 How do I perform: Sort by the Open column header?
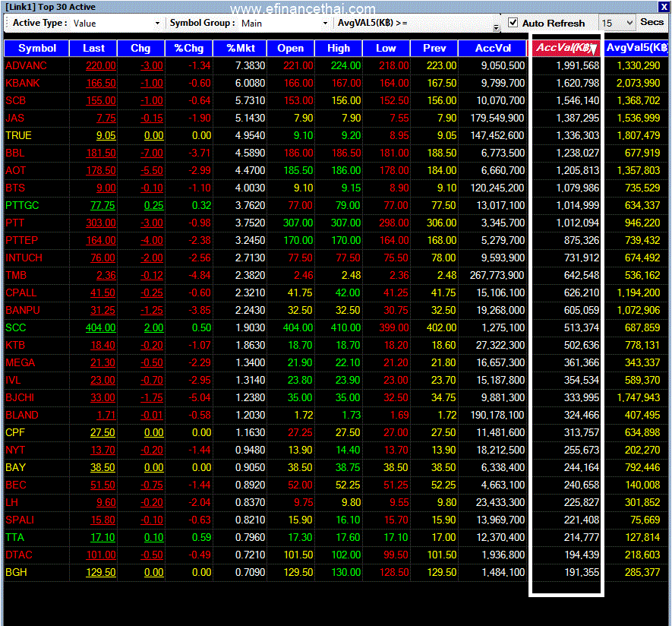[x=291, y=48]
